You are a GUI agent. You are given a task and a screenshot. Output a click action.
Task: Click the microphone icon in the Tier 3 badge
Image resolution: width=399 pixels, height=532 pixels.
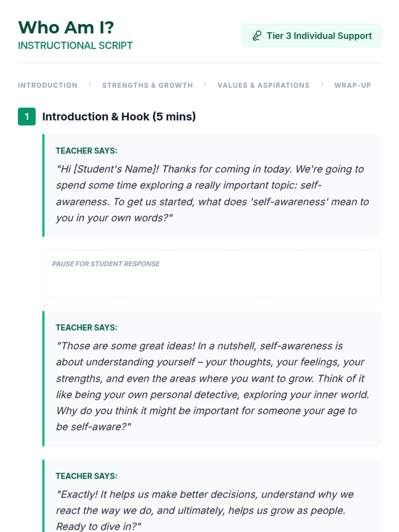[257, 36]
